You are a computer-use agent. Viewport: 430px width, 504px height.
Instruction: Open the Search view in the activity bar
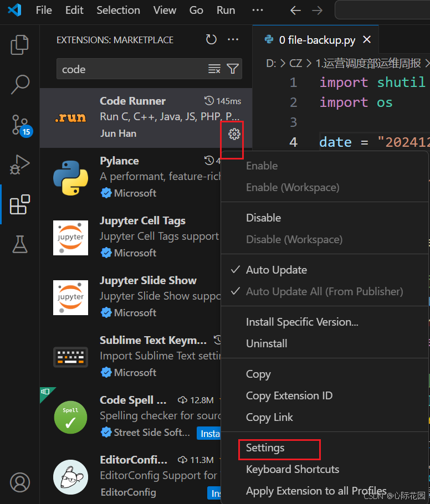[x=20, y=85]
